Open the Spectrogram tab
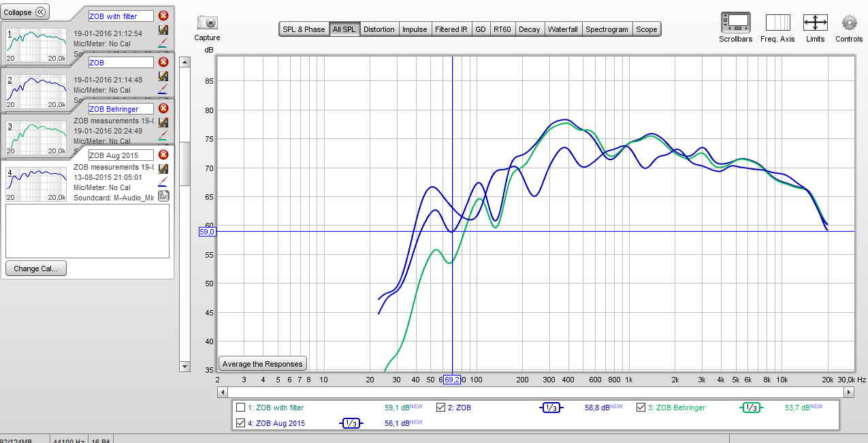The image size is (868, 443). (607, 29)
